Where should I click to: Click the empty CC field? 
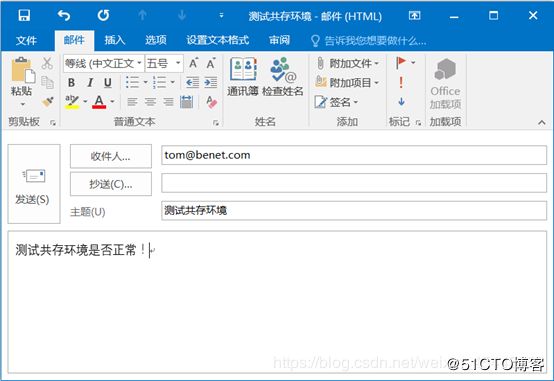coord(354,183)
